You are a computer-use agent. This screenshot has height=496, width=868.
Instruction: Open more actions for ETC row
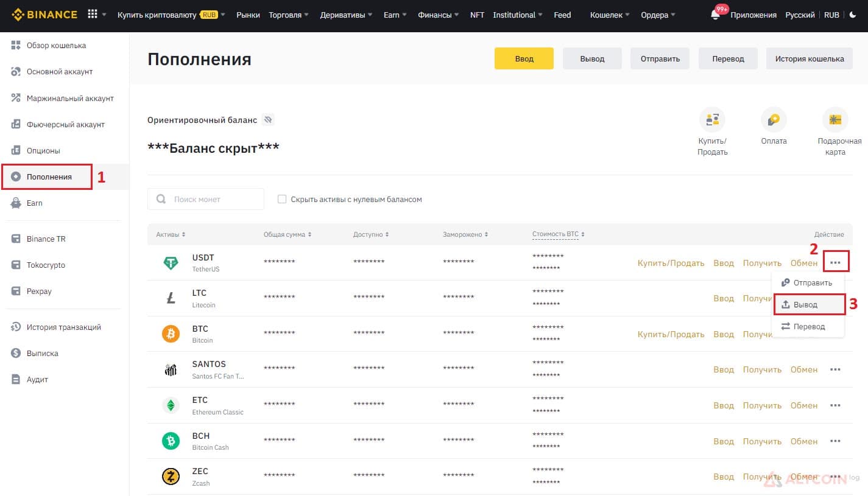tap(835, 405)
